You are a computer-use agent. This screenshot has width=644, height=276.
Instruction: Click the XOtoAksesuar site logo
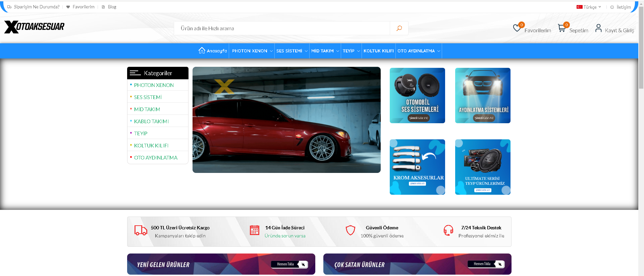(x=34, y=27)
